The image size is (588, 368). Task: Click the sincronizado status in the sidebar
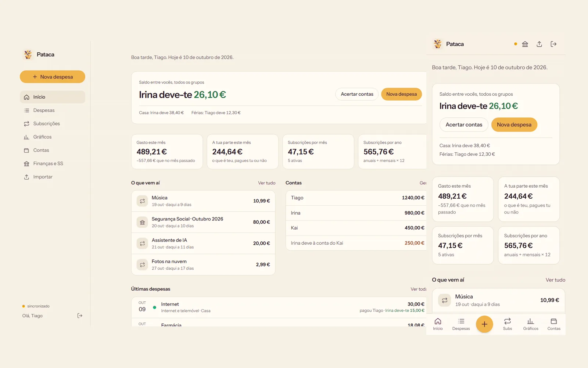click(x=36, y=306)
